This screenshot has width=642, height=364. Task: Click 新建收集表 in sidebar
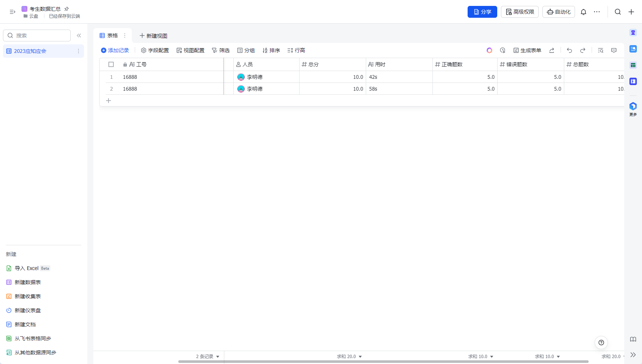pyautogui.click(x=24, y=296)
